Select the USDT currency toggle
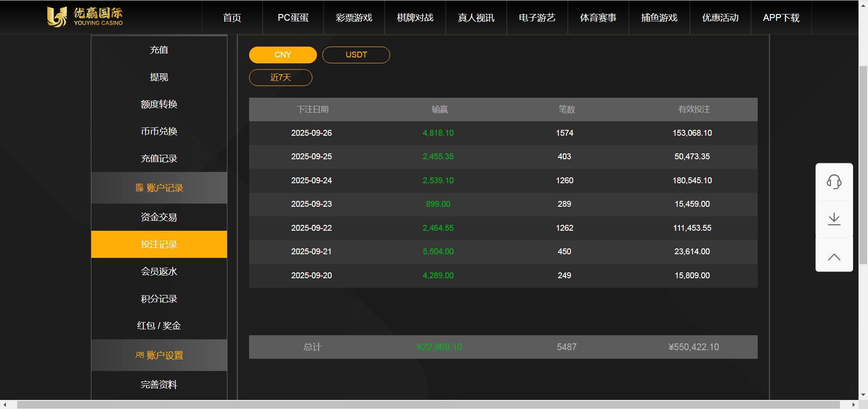Screen dimensions: 868x409 pyautogui.click(x=356, y=55)
